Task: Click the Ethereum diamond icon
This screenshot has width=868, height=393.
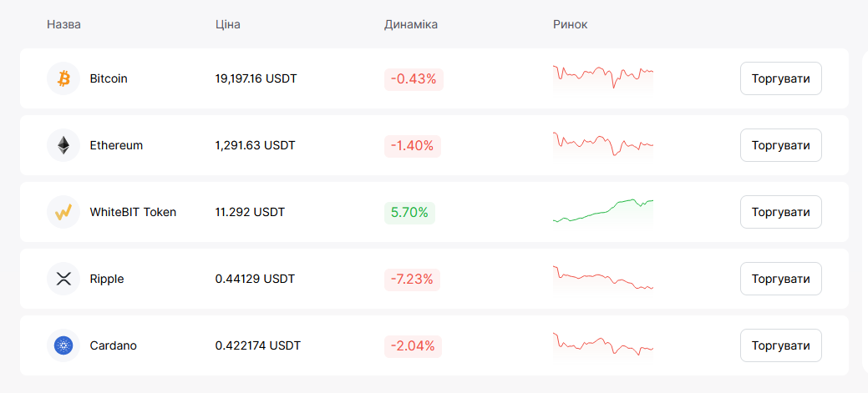Action: 63,145
